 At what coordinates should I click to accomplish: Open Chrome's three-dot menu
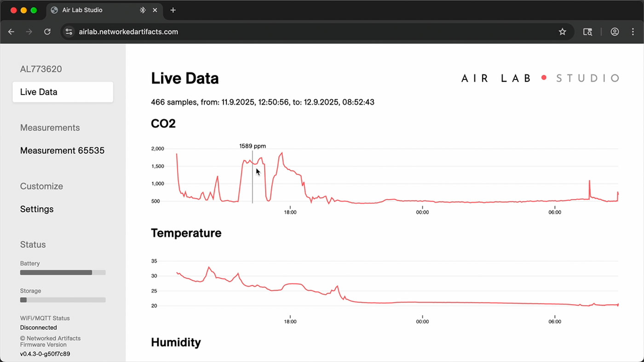coord(633,32)
